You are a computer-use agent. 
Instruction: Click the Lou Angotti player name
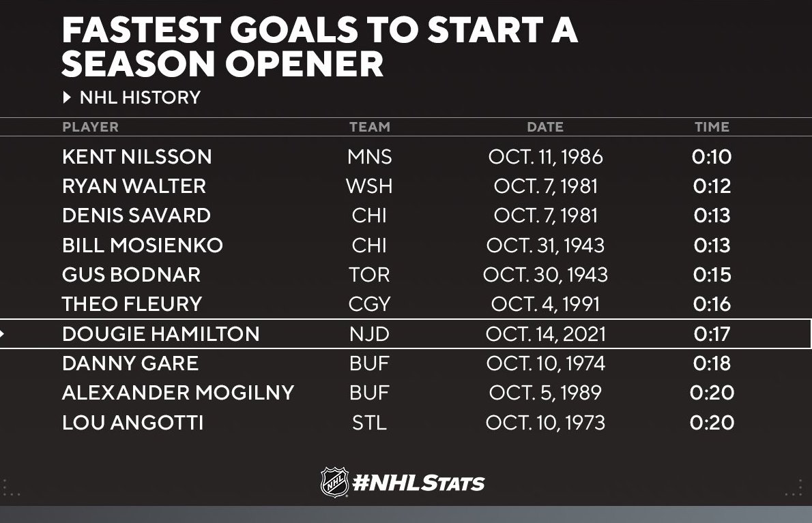(132, 423)
